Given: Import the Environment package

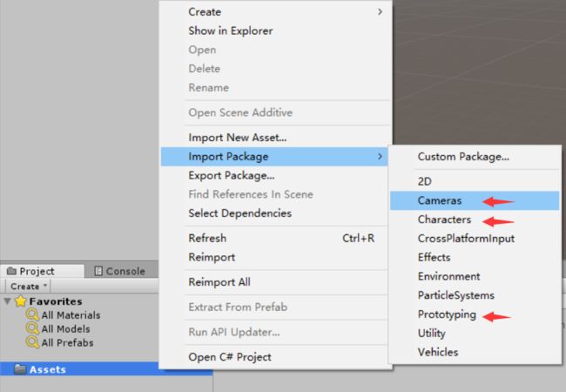Looking at the screenshot, I should [x=475, y=276].
